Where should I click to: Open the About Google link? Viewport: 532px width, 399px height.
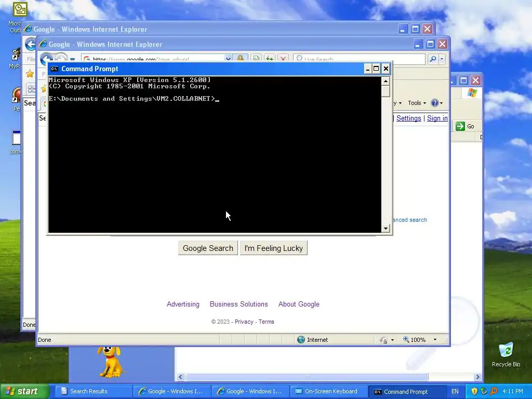pos(299,304)
